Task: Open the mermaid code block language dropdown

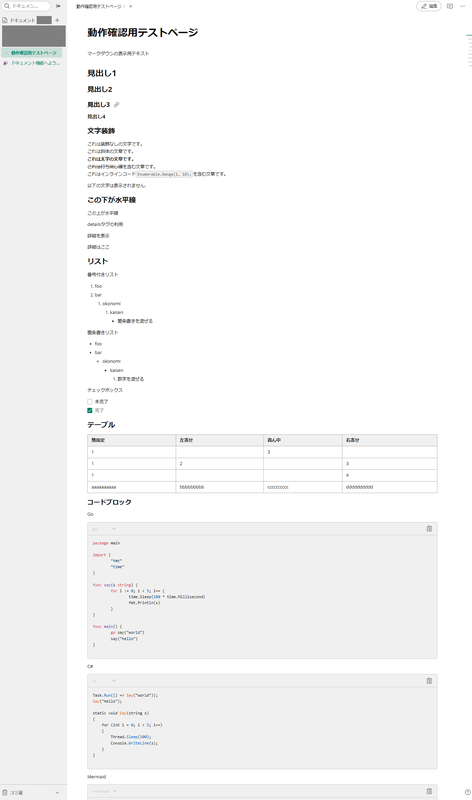Action: coord(105,791)
